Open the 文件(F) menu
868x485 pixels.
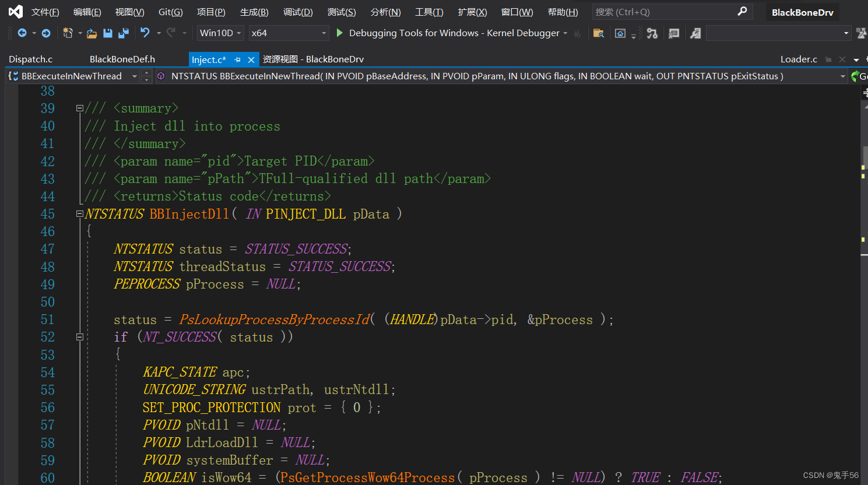pyautogui.click(x=45, y=12)
